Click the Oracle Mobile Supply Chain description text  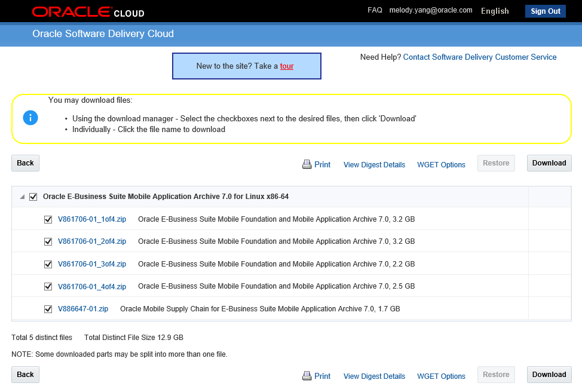point(260,309)
